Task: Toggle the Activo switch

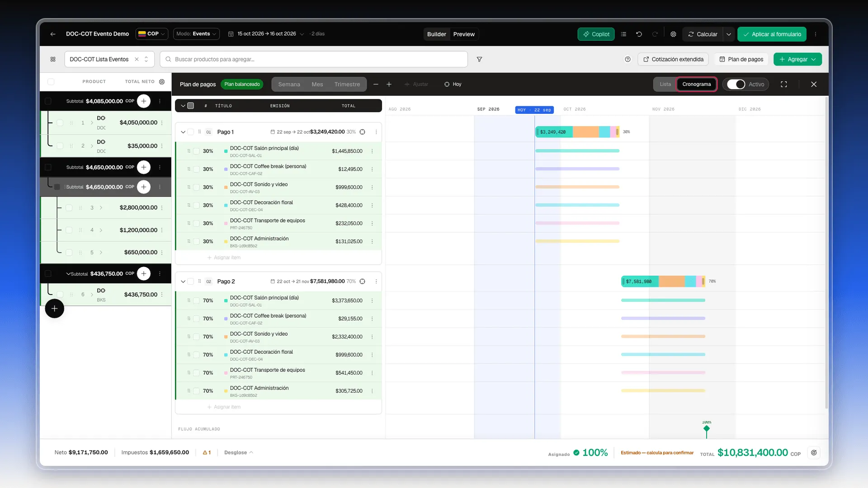Action: click(736, 84)
